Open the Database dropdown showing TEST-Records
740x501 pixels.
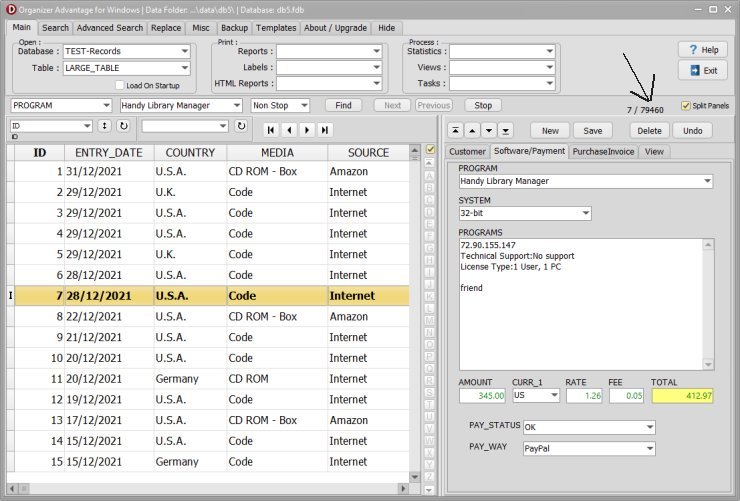[x=185, y=51]
